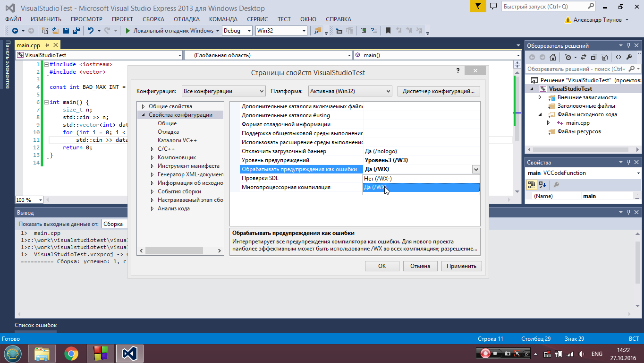Open File Explorer from the taskbar
Image resolution: width=644 pixels, height=363 pixels.
coord(42,354)
